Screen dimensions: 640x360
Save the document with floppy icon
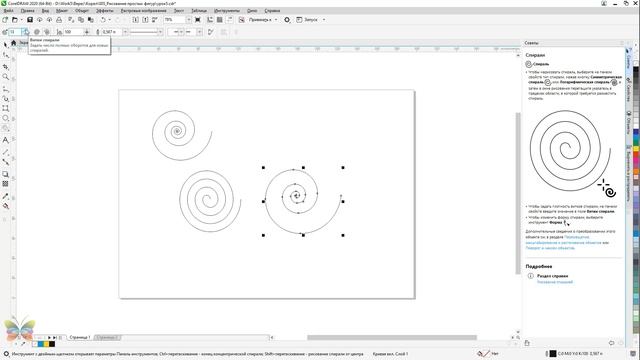(x=30, y=20)
